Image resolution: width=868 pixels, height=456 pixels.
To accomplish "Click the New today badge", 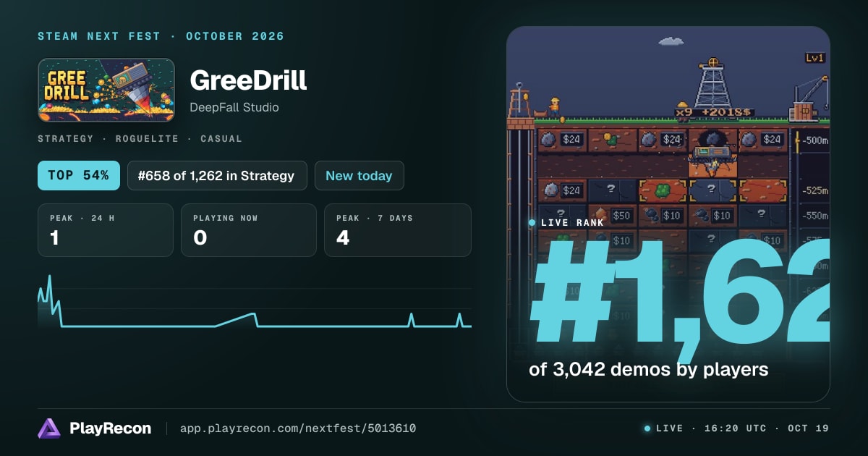I will (359, 176).
